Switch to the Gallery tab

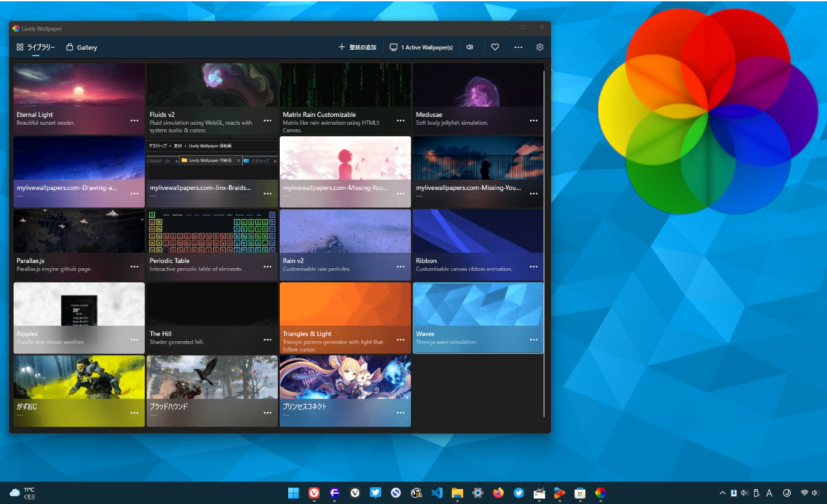[82, 47]
